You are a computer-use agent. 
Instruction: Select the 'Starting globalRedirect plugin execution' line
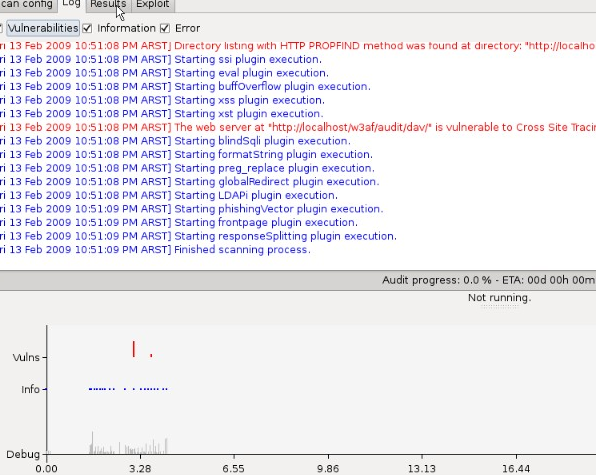point(190,182)
